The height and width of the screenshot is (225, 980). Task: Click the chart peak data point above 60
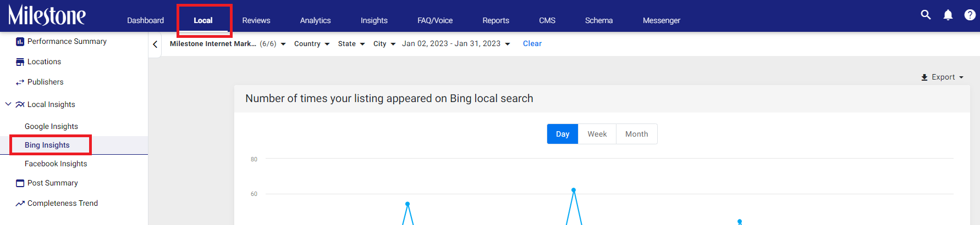click(574, 190)
